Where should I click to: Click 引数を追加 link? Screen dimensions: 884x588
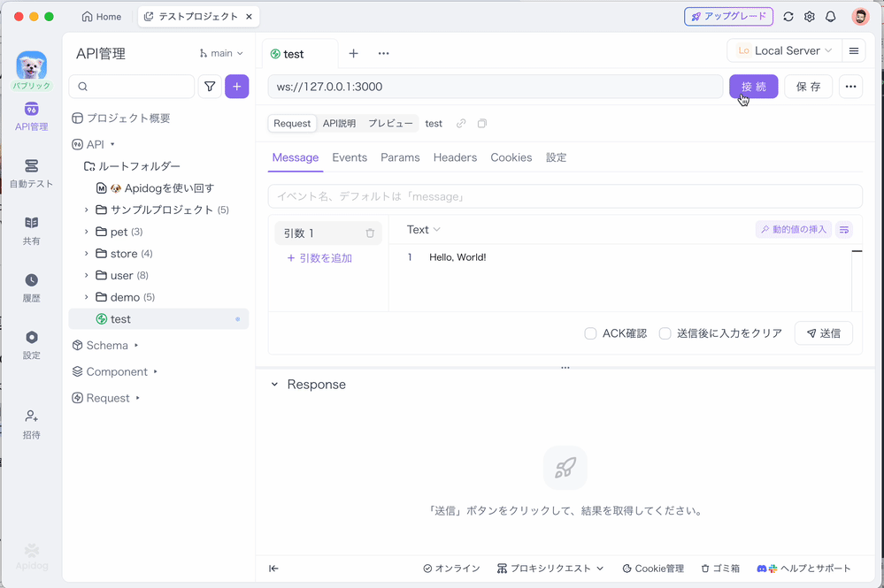[x=319, y=258]
